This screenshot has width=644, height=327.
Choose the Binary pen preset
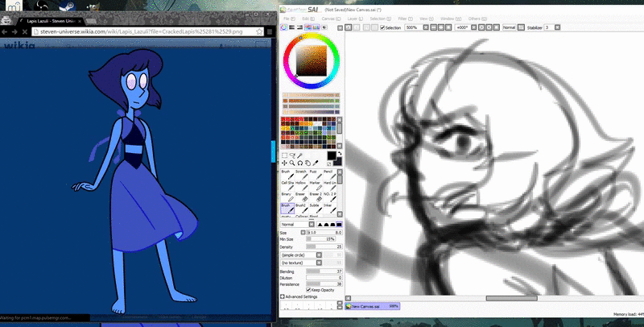point(287,197)
